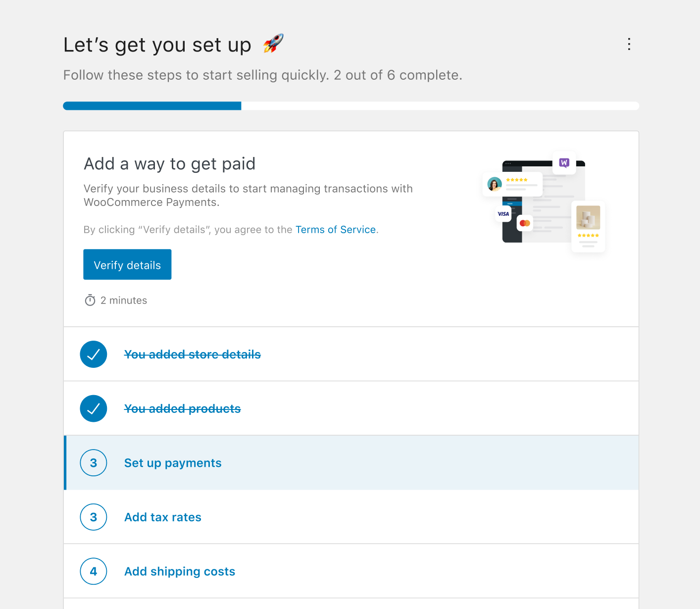This screenshot has height=609, width=700.
Task: Click the Mastercard icon in the illustration
Action: click(x=524, y=223)
